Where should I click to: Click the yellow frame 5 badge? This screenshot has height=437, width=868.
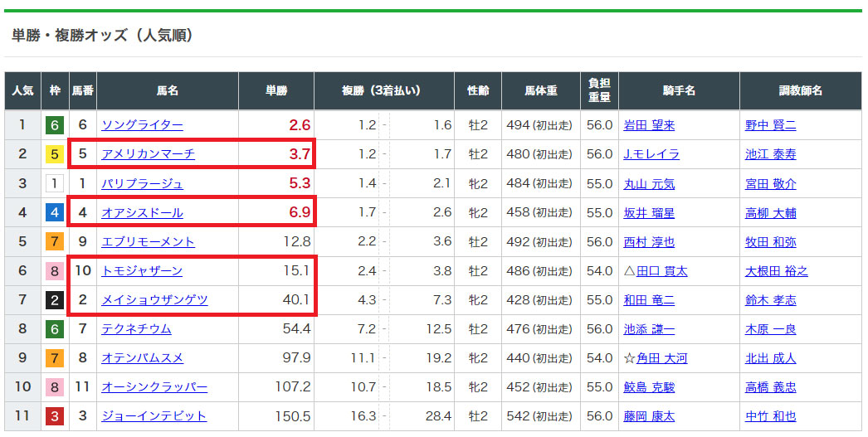pyautogui.click(x=55, y=154)
